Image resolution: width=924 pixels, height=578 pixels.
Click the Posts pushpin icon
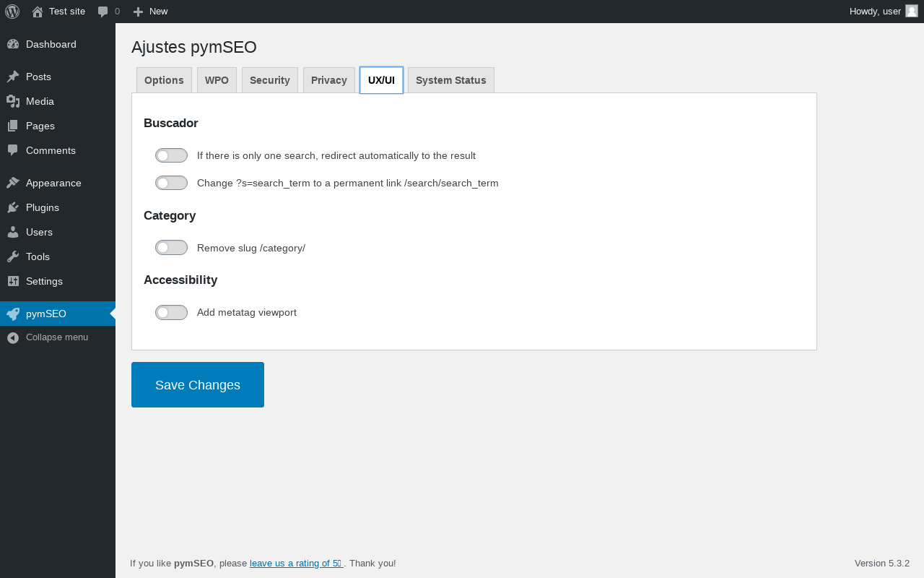click(x=13, y=77)
